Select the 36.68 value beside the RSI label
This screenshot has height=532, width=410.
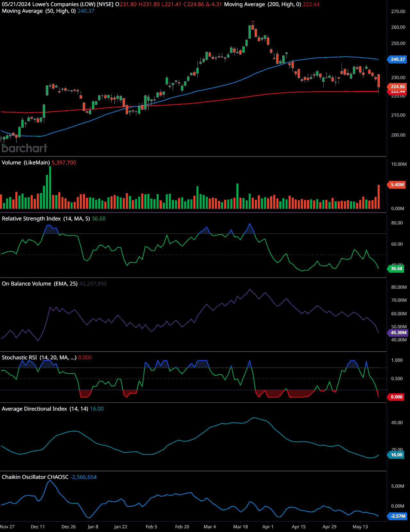(99, 219)
